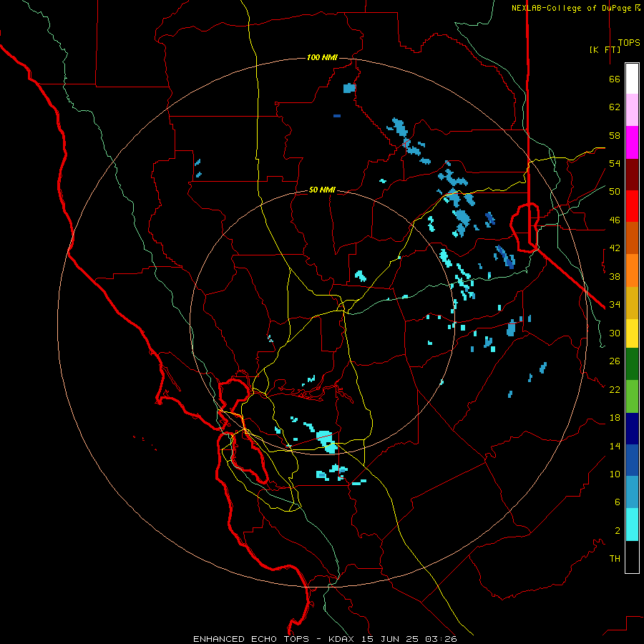Click the dark red legend swatch near 54
This screenshot has width=644, height=644.
coord(632,175)
